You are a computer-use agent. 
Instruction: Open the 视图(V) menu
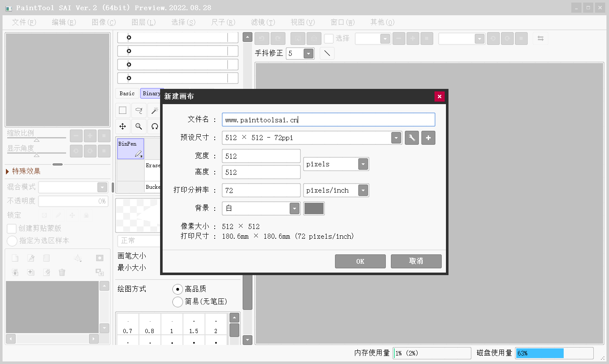[303, 22]
